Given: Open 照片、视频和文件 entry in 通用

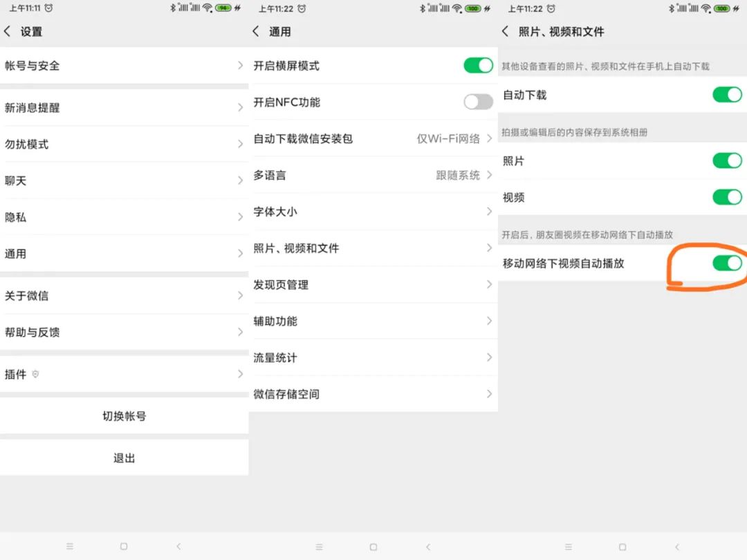Looking at the screenshot, I should (x=373, y=248).
